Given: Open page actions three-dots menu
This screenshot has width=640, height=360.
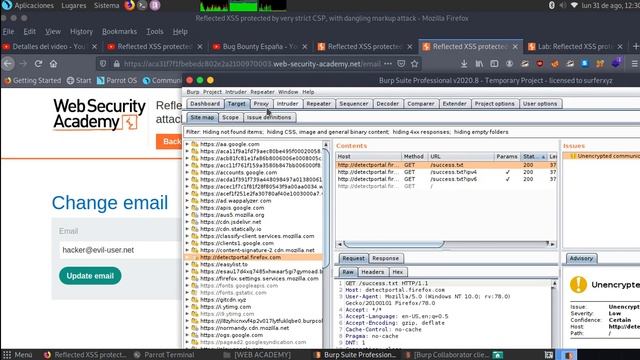Looking at the screenshot, I should (388, 64).
